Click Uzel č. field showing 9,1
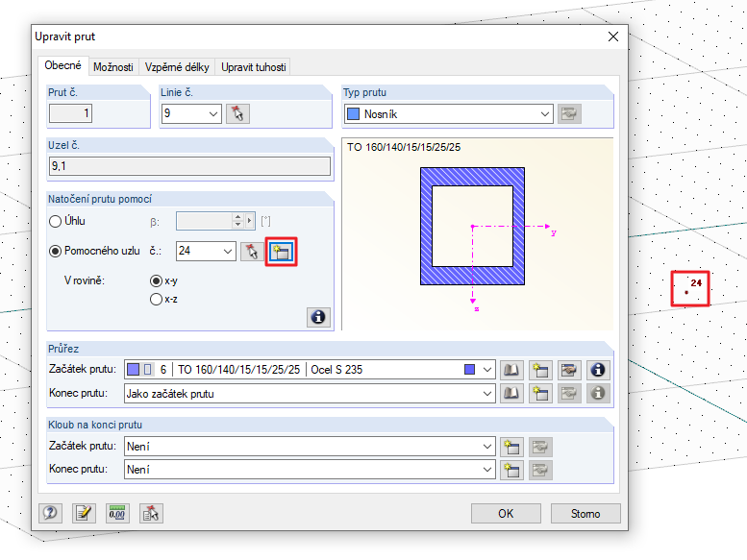747x560 pixels. pyautogui.click(x=189, y=166)
